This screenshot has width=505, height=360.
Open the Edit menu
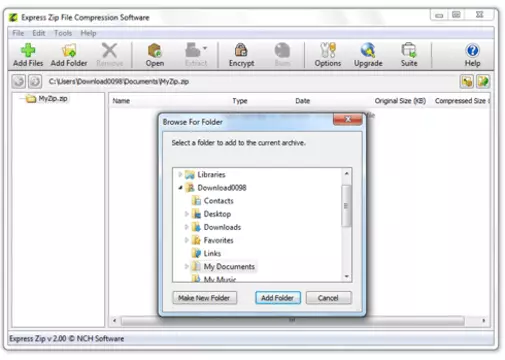pyautogui.click(x=39, y=33)
